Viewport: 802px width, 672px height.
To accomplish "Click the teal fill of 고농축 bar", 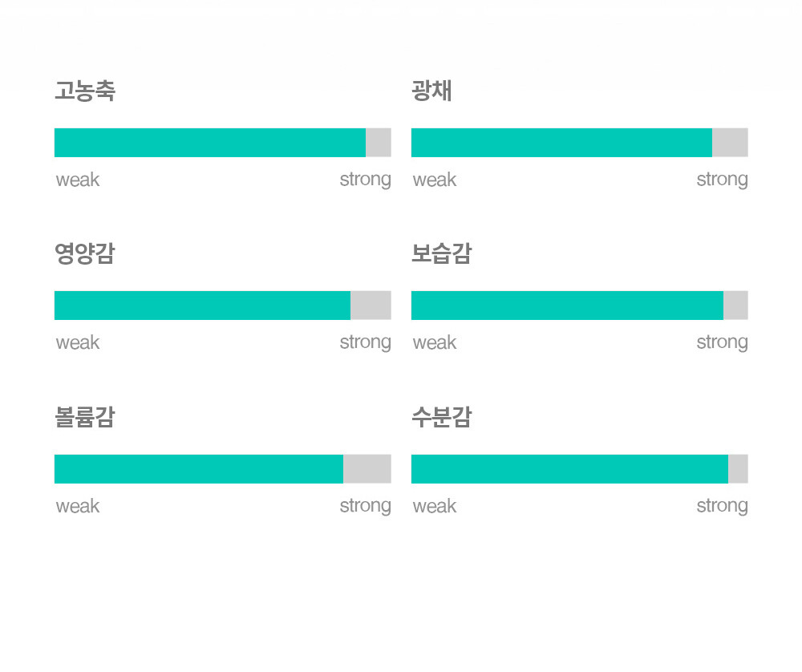I will point(210,143).
